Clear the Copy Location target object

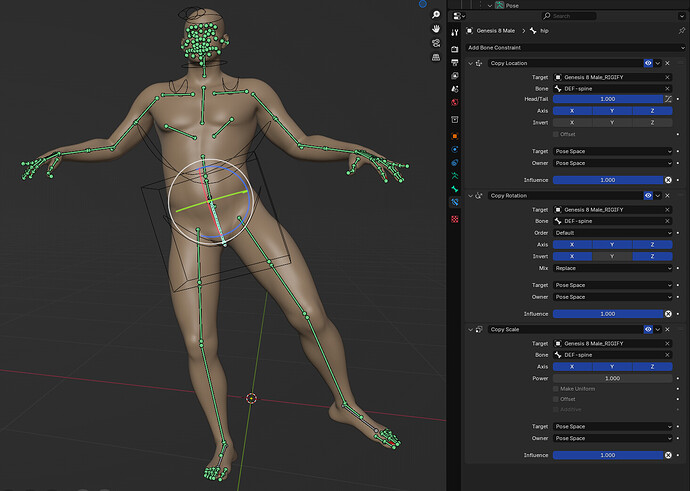[x=668, y=77]
